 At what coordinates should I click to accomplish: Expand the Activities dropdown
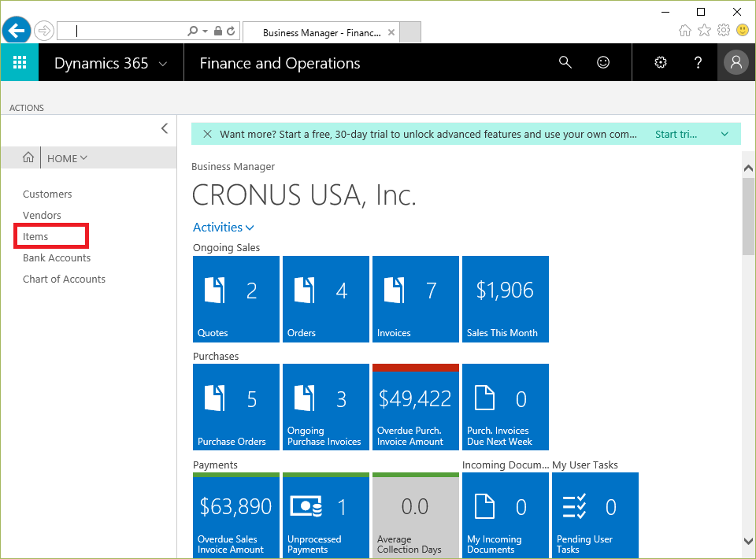pos(223,228)
